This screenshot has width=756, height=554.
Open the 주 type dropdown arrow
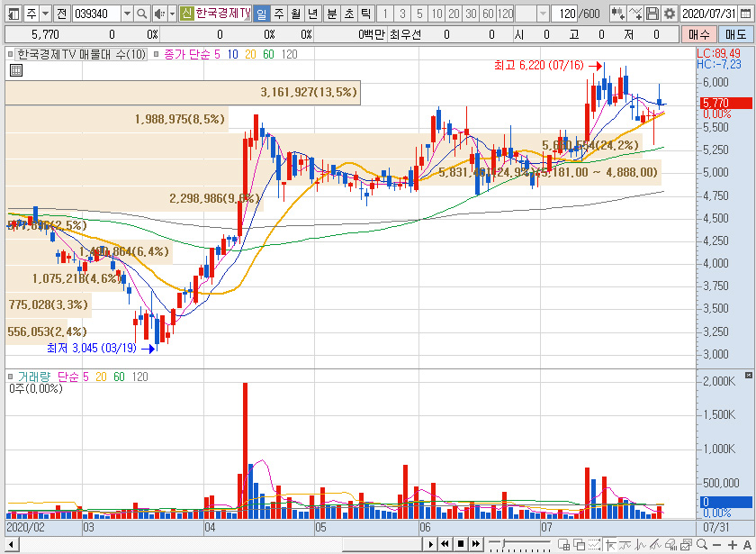pos(45,14)
